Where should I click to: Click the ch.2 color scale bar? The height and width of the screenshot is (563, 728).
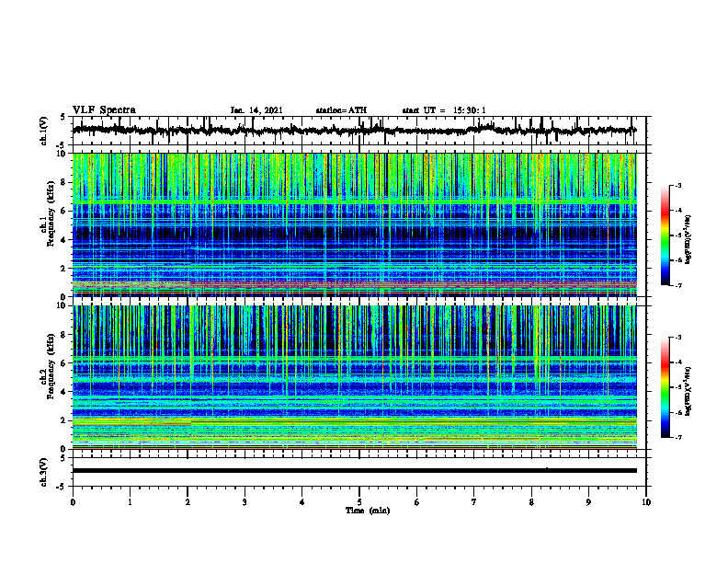coord(665,387)
